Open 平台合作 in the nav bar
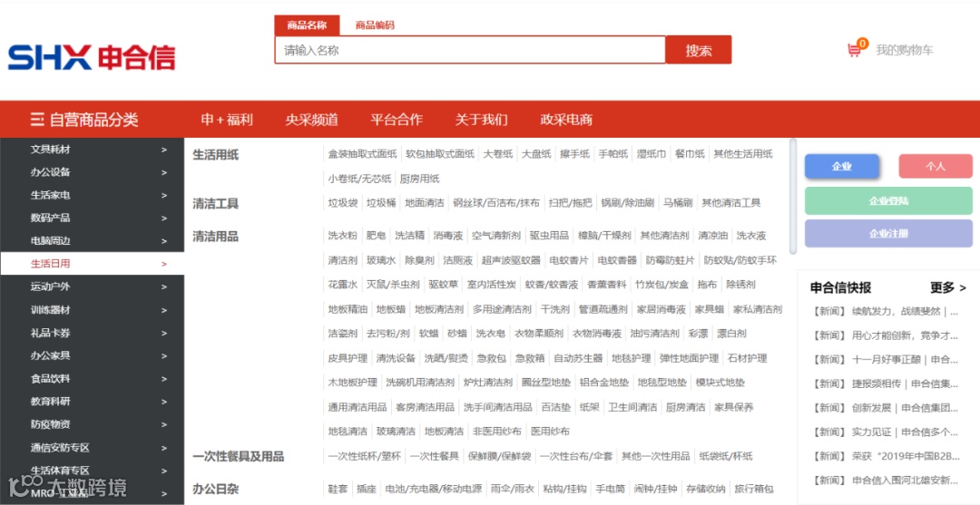The width and height of the screenshot is (980, 505). point(397,120)
